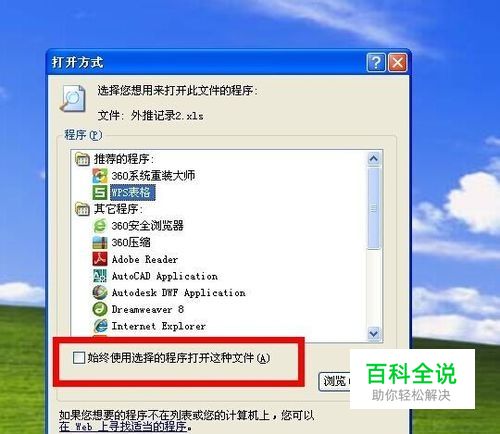Image resolution: width=500 pixels, height=434 pixels.
Task: Click the program list scrollbar thumb
Action: click(374, 208)
